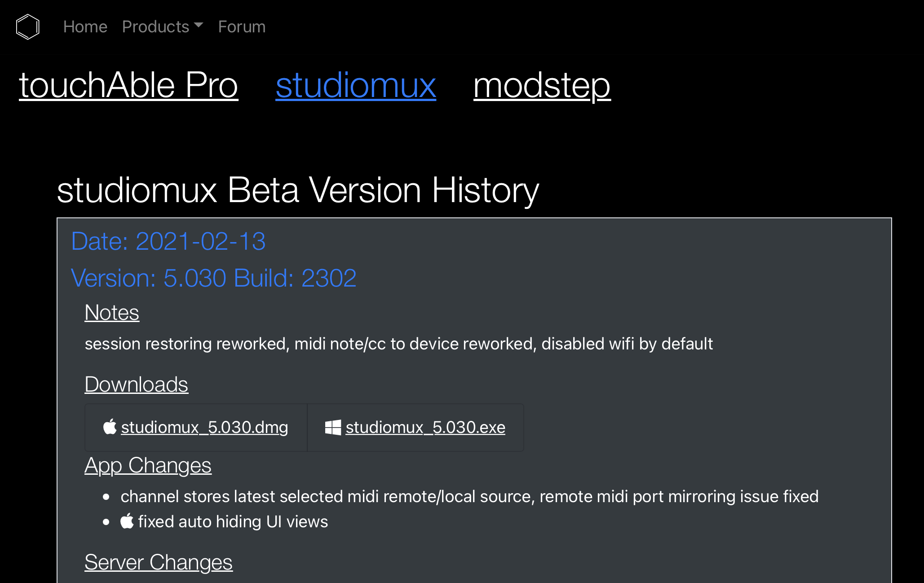This screenshot has height=583, width=924.
Task: Click the Date: 2021-02-13 heading
Action: (168, 242)
